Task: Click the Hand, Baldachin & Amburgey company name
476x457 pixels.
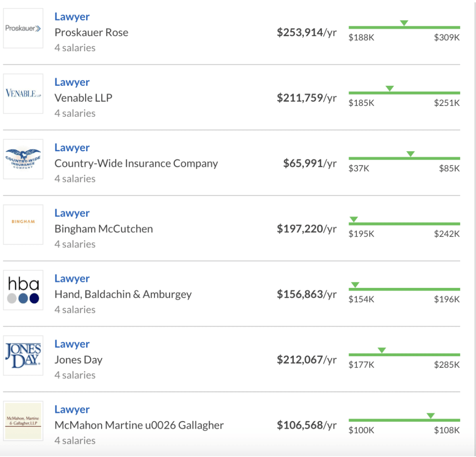Action: click(123, 294)
